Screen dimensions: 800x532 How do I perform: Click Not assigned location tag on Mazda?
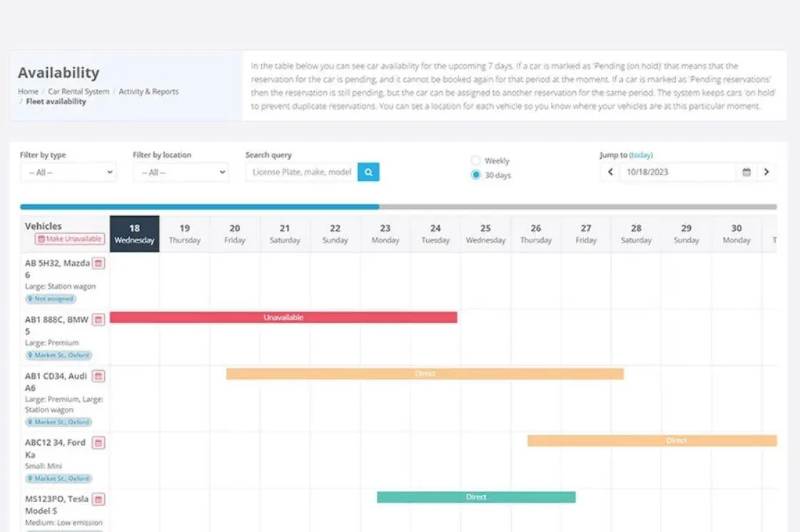[51, 299]
